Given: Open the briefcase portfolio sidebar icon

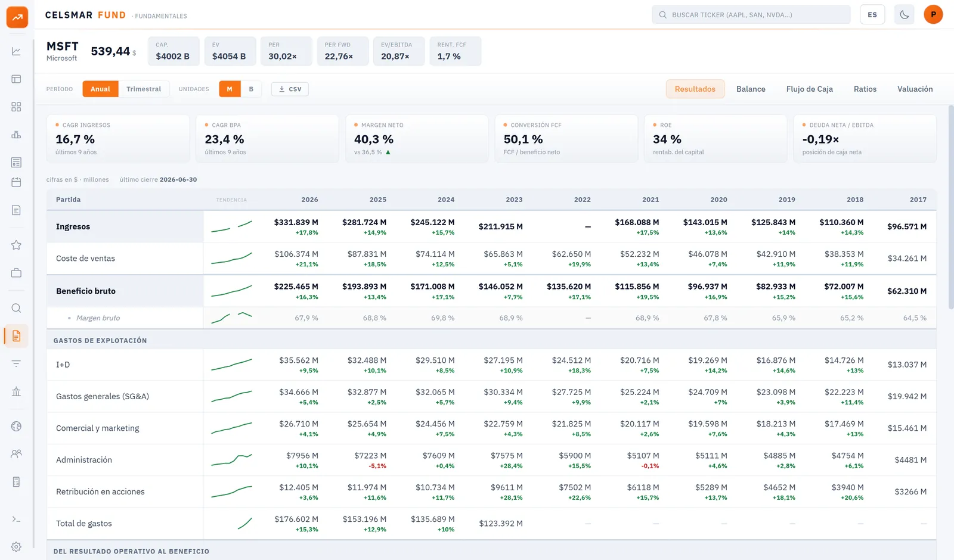Looking at the screenshot, I should click(16, 273).
